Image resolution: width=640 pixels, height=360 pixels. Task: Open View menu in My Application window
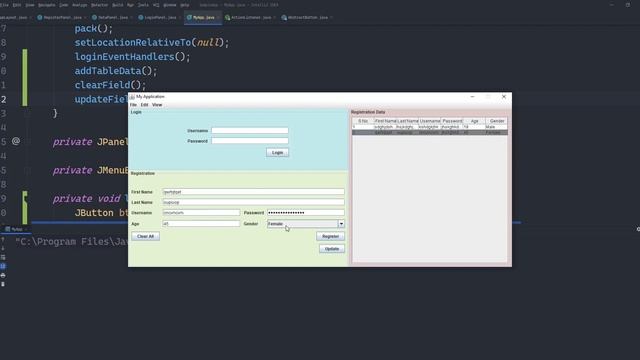(157, 105)
